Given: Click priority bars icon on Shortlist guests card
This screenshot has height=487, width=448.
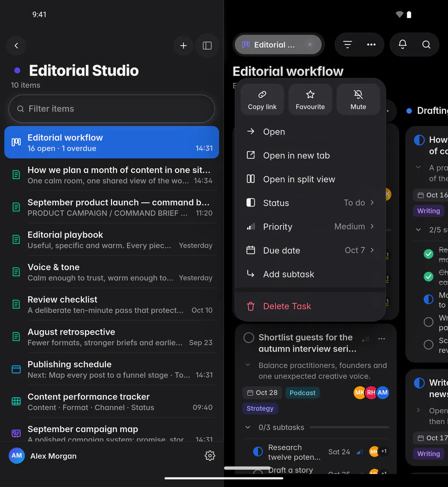Looking at the screenshot, I should pos(366,339).
